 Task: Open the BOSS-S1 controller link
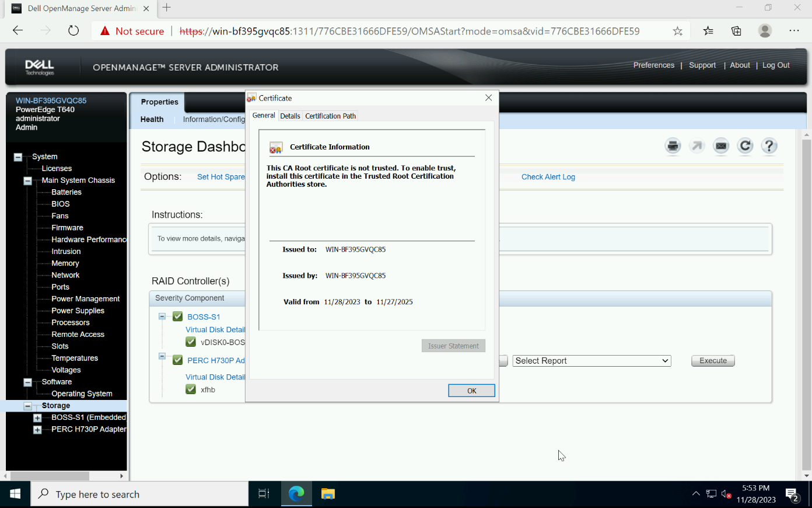click(x=204, y=317)
